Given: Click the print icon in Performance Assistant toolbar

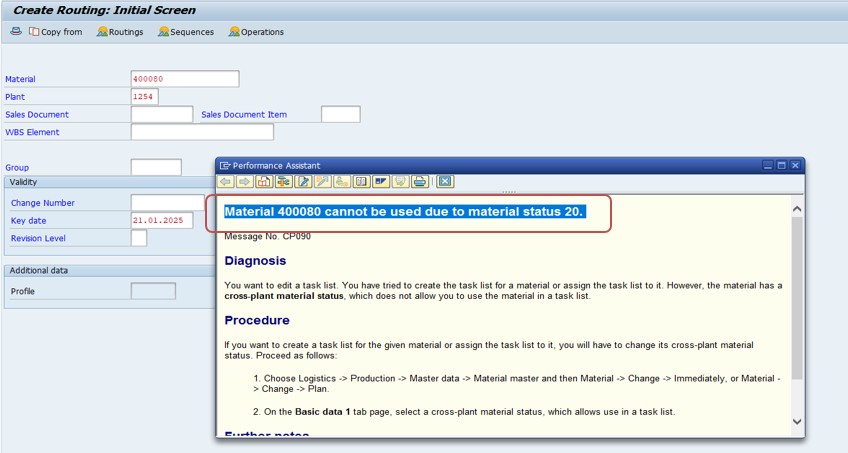Looking at the screenshot, I should click(x=420, y=182).
